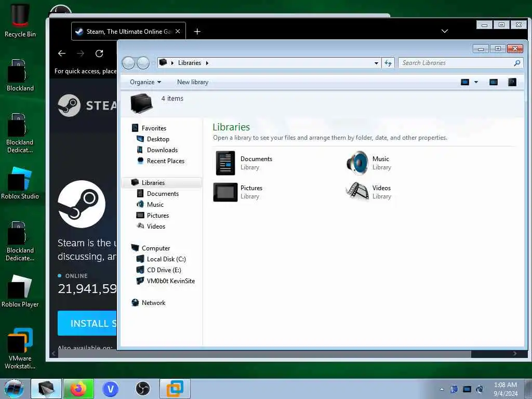Select Pictures in the navigation tree
This screenshot has height=399, width=532.
tap(158, 215)
